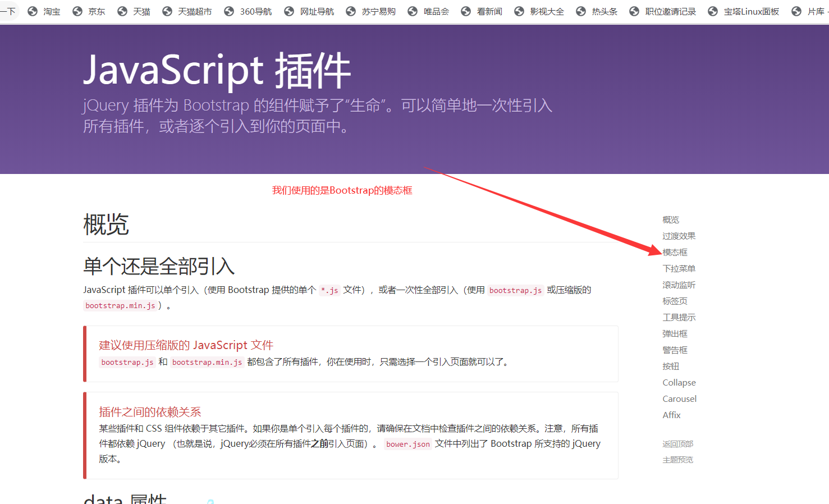Viewport: 829px width, 504px height.
Task: Click the globe icon beside 片库 bookmark
Action: point(796,11)
